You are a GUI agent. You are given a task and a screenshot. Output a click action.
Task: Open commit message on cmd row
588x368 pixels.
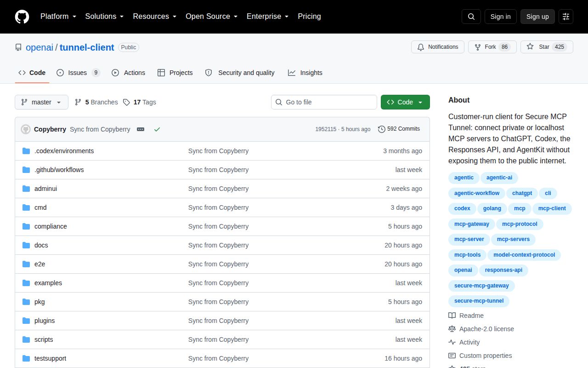(x=218, y=207)
